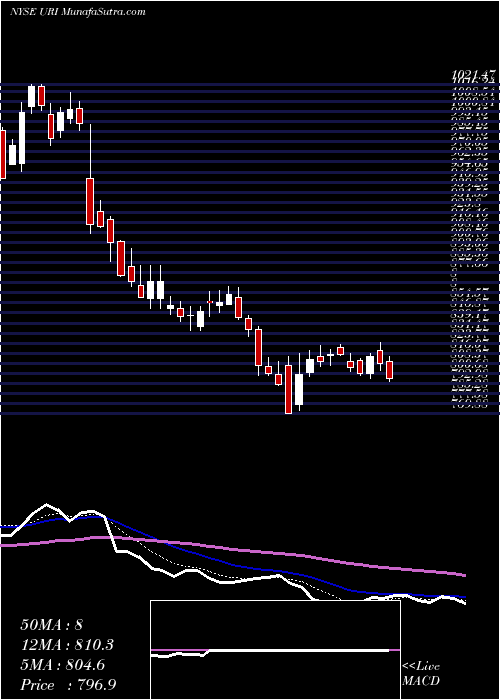Select the 5MA : 804.6 reading
Image resolution: width=500 pixels, height=700 pixels.
coord(62,665)
